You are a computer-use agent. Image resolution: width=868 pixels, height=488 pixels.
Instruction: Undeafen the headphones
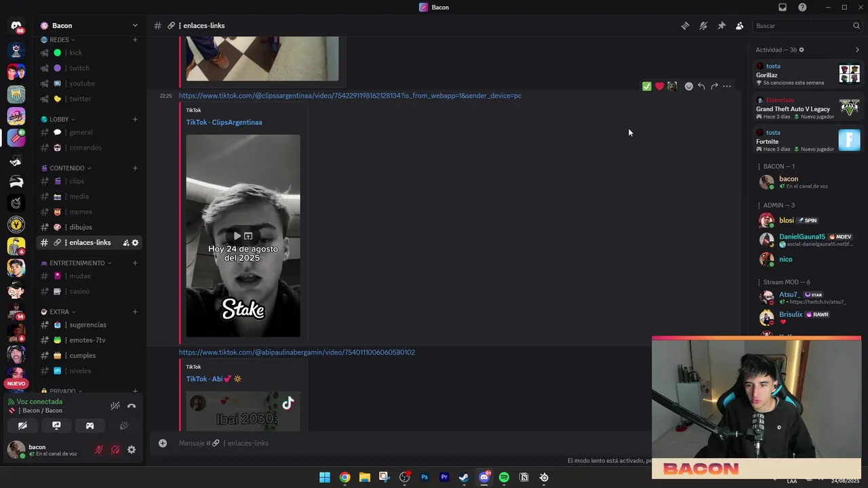click(115, 449)
